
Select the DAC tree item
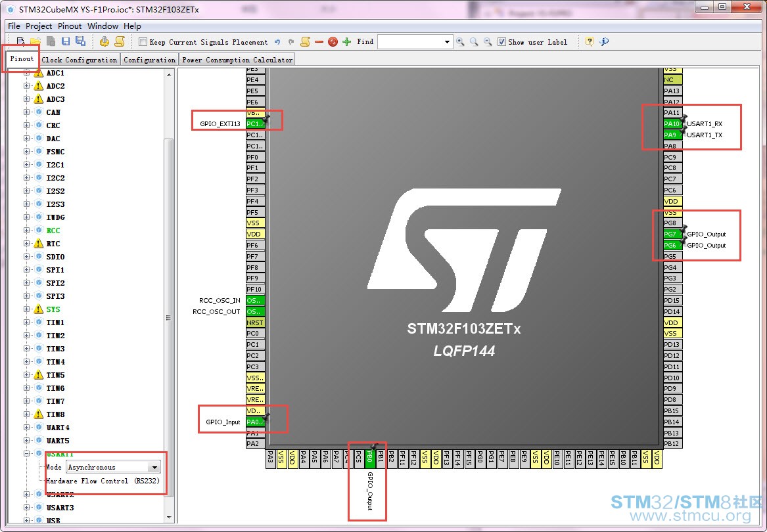point(53,139)
